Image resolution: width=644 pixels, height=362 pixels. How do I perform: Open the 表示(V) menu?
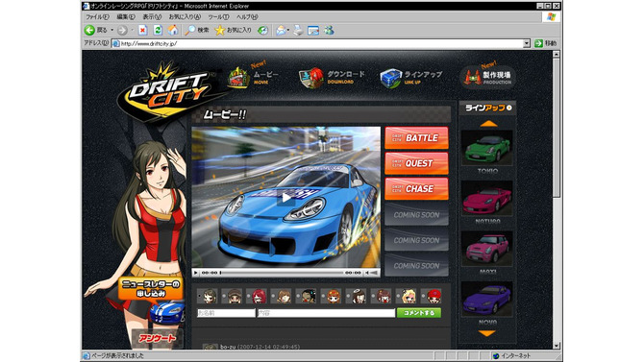tap(152, 17)
